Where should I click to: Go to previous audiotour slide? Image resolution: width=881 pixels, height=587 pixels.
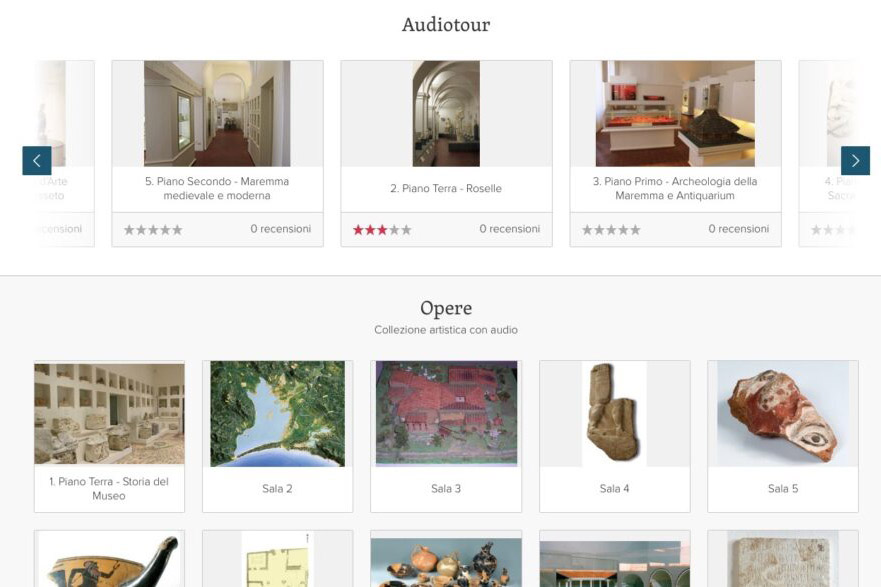[37, 161]
